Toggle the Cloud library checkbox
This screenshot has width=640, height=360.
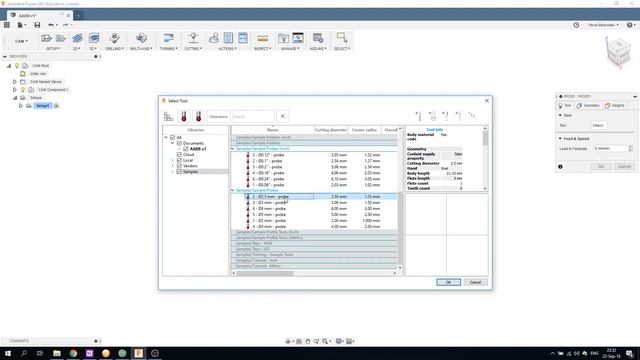click(x=179, y=155)
